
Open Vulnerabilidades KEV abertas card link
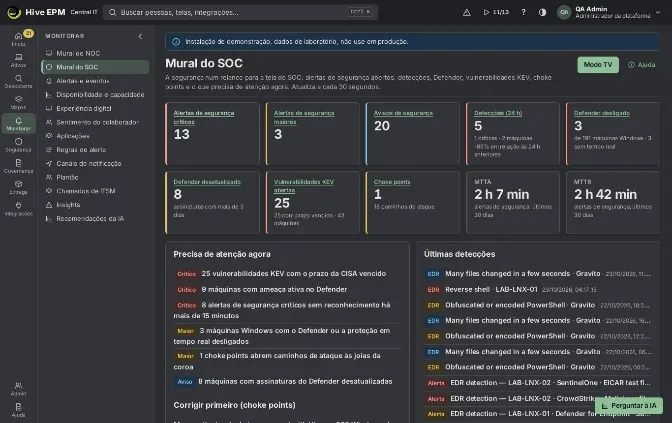pyautogui.click(x=303, y=186)
